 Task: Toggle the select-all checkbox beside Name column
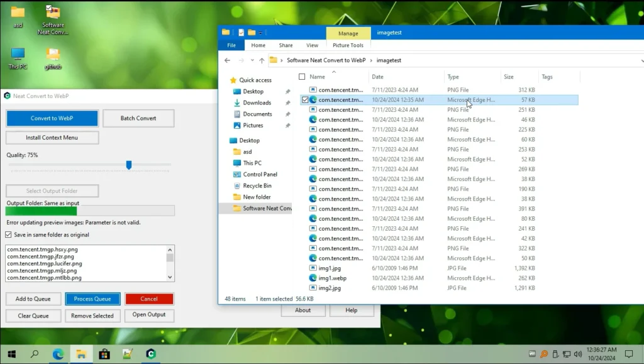302,77
